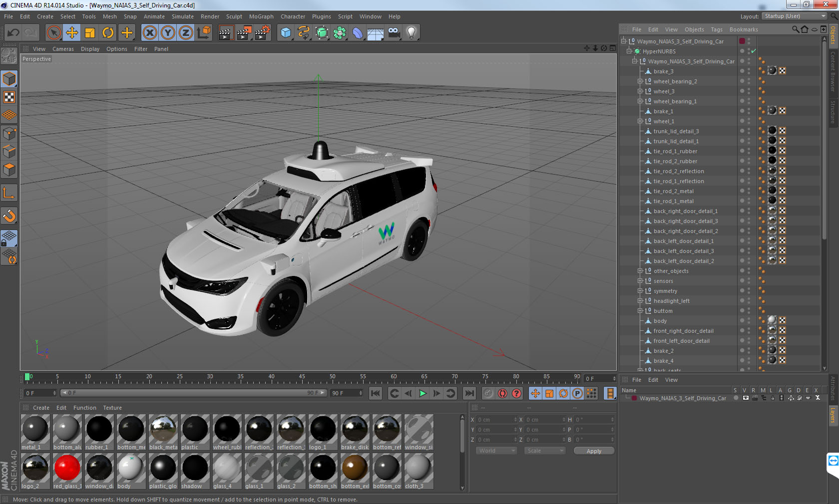
Task: Select the Live Selection tool
Action: point(53,33)
